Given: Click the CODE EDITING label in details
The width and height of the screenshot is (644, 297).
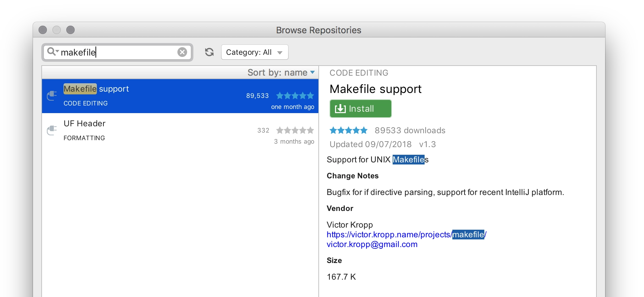Looking at the screenshot, I should pyautogui.click(x=359, y=73).
